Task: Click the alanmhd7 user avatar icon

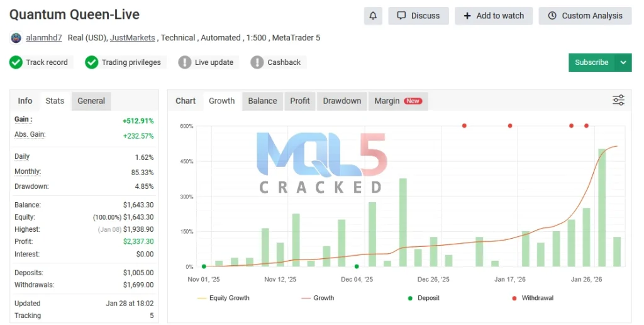Action: click(x=16, y=38)
